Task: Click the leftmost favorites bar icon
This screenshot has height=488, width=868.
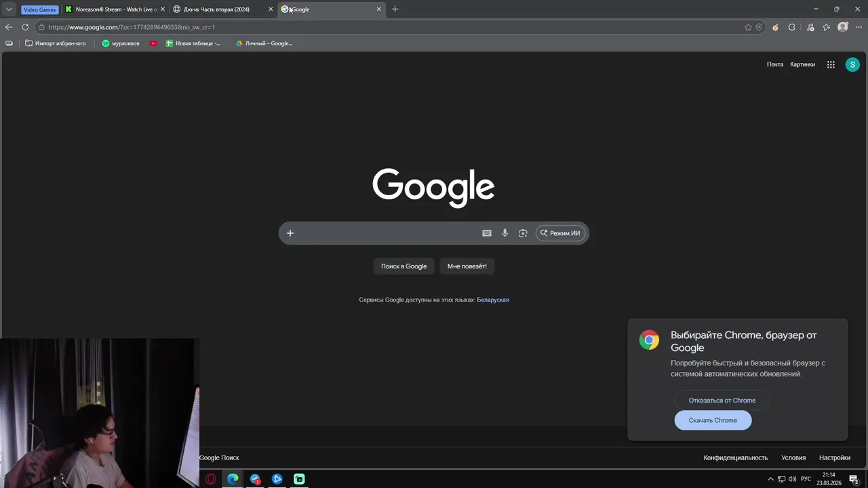Action: (9, 43)
